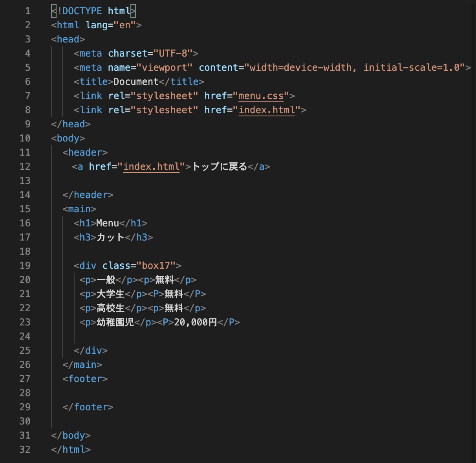Screen dimensions: 476x463
Task: Open the menu.css stylesheet link
Action: [261, 96]
